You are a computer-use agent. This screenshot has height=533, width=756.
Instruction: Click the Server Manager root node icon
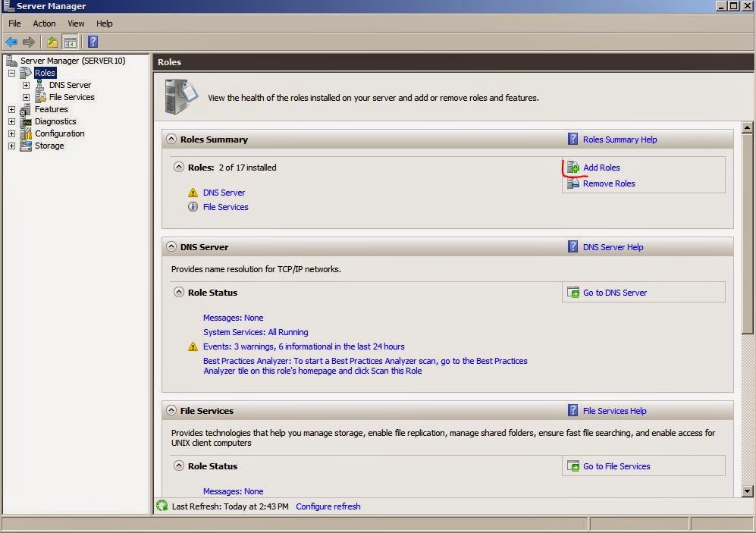[x=11, y=61]
